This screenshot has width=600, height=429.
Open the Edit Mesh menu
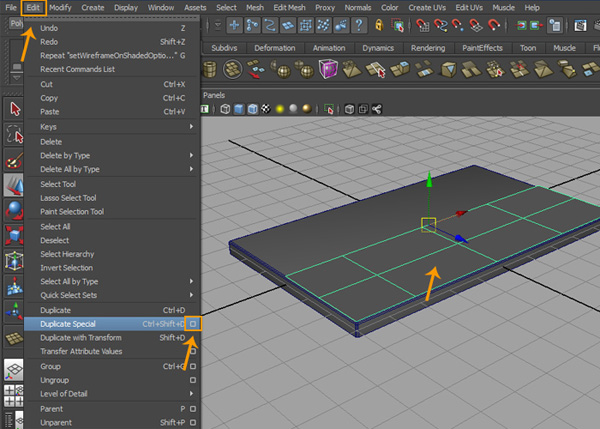(x=291, y=7)
